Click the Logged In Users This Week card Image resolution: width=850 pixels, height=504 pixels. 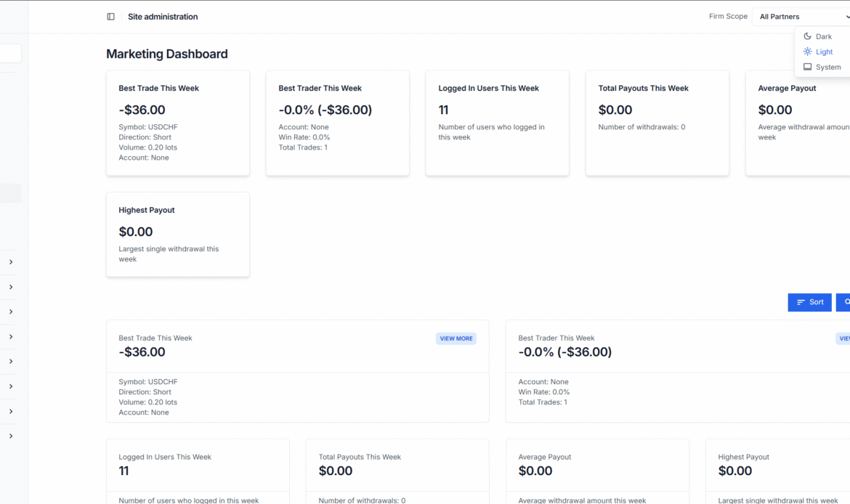497,123
